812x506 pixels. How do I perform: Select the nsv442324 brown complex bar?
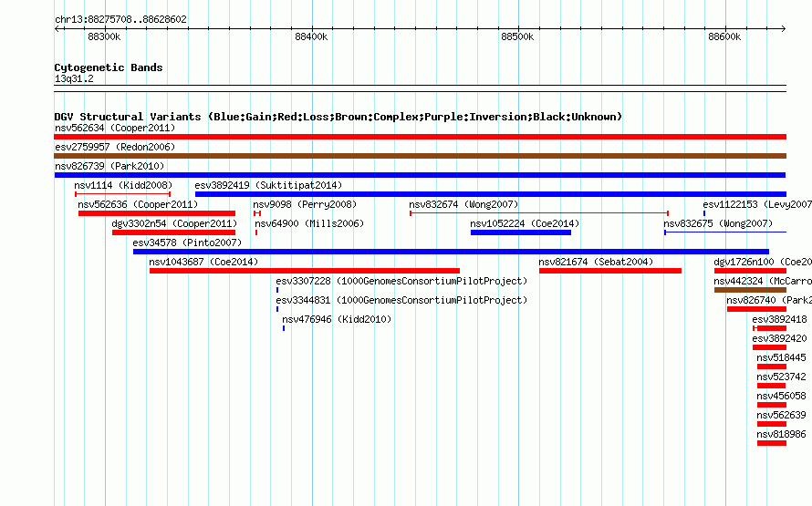(x=750, y=290)
